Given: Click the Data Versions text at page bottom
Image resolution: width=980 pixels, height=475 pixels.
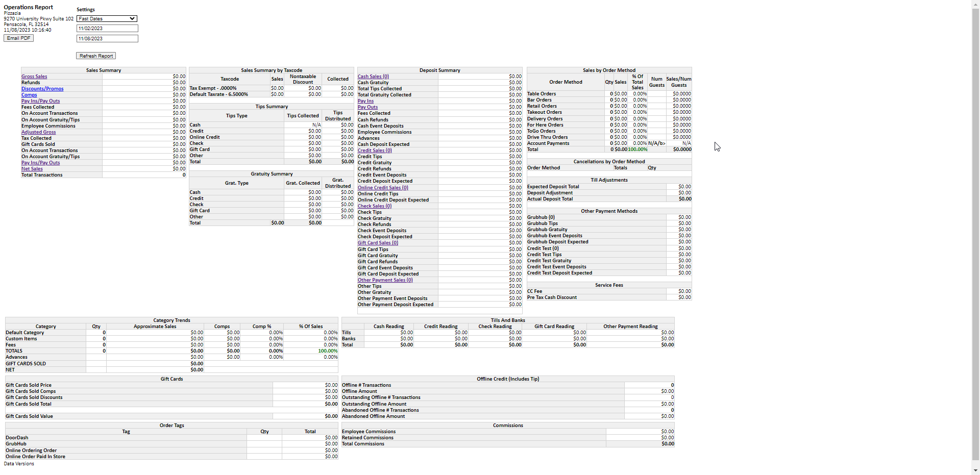Looking at the screenshot, I should (x=19, y=464).
